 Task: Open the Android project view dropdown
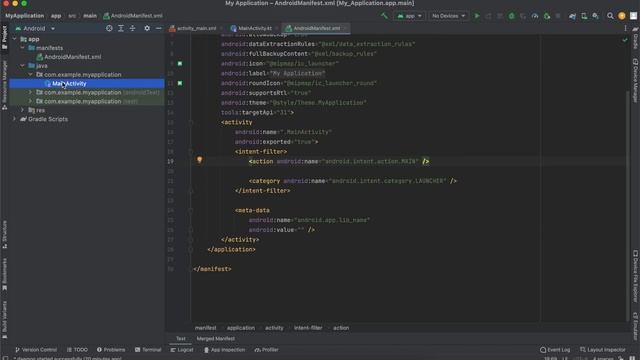pos(36,29)
